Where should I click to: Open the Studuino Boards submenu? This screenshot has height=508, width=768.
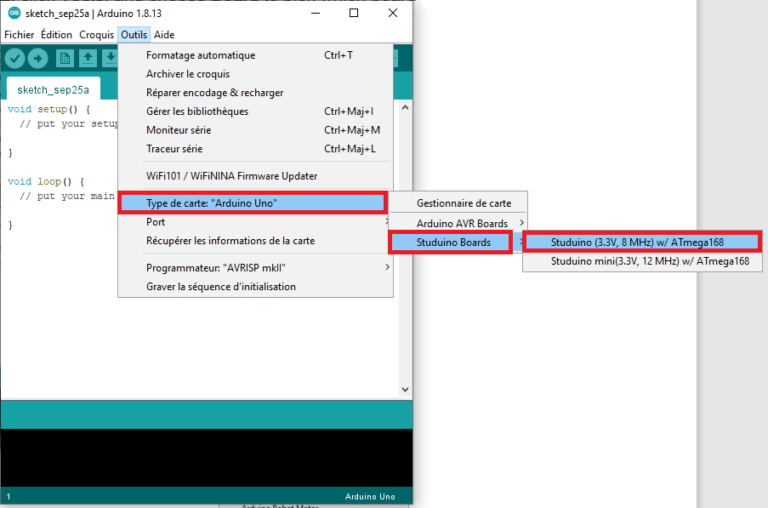pos(450,242)
